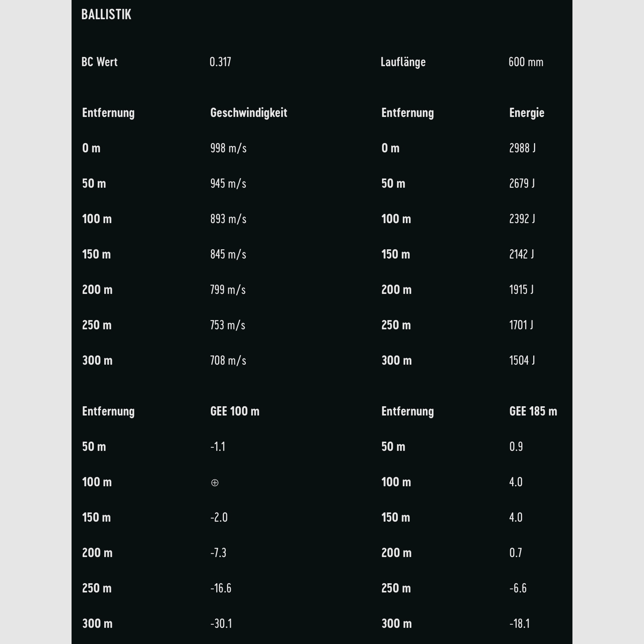Click the 998 m/s muzzle velocity value
The height and width of the screenshot is (644, 644).
coord(228,148)
